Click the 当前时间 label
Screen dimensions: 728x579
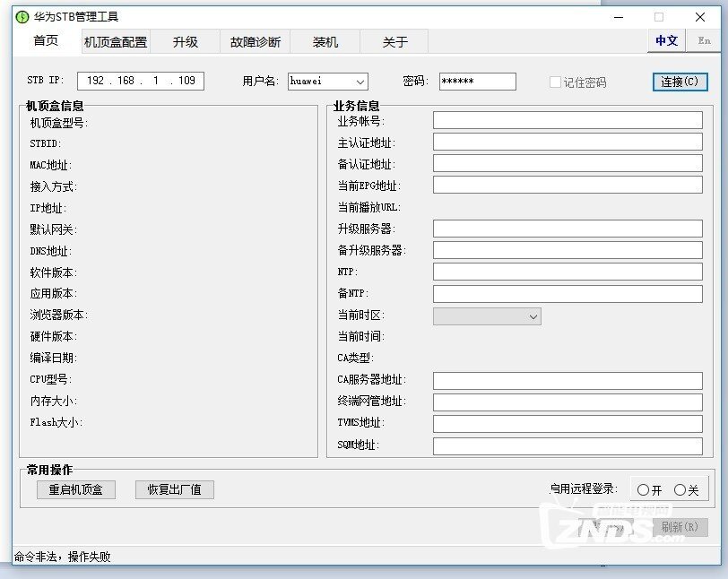(361, 336)
